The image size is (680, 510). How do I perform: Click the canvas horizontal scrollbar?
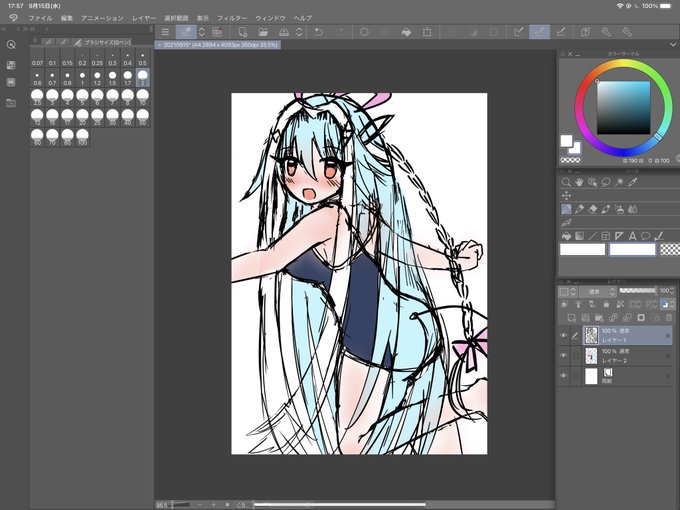[339, 504]
